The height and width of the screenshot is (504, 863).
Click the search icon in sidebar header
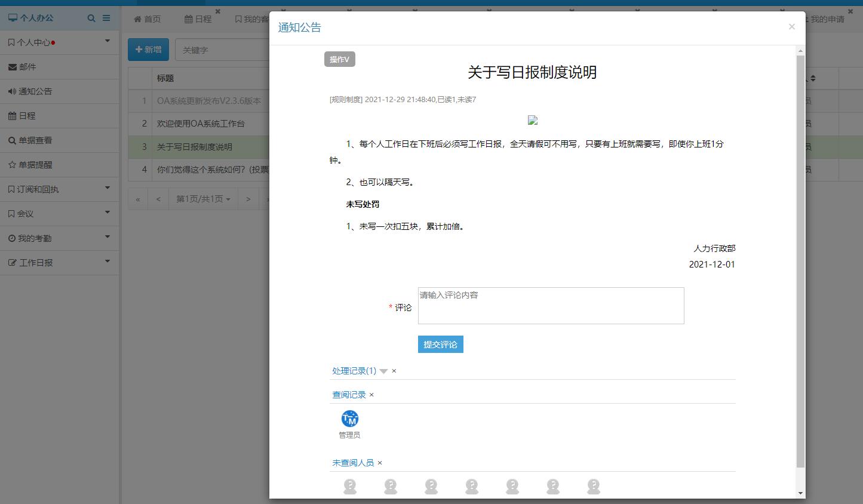tap(91, 18)
